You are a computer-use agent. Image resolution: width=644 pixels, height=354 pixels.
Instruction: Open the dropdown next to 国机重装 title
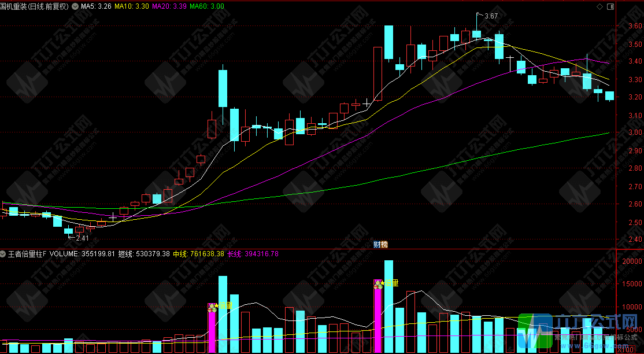(74, 6)
